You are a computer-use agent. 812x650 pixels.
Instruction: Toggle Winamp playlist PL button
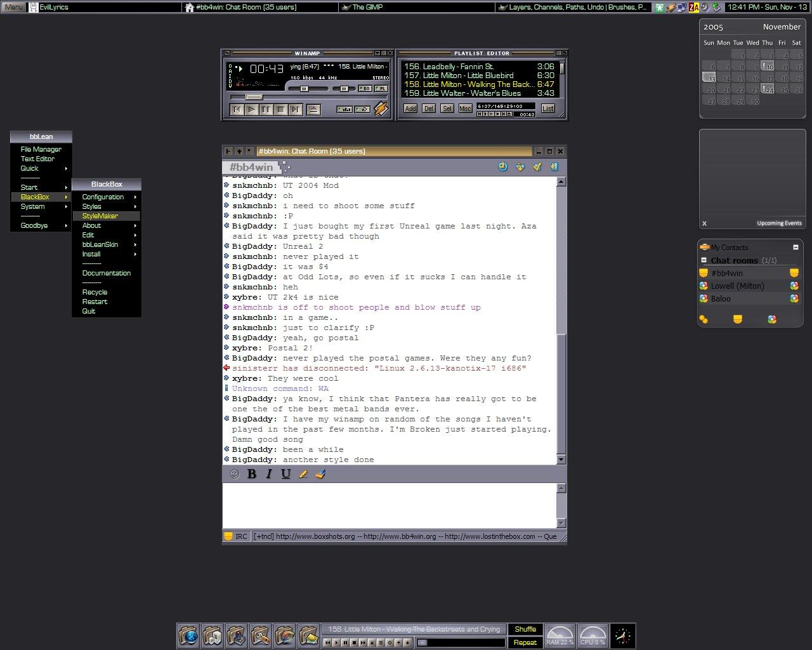[381, 89]
